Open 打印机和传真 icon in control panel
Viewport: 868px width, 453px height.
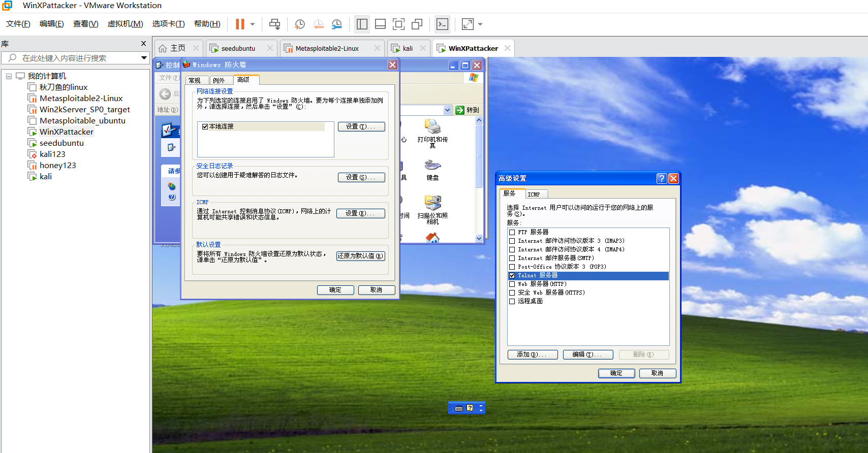[x=432, y=133]
